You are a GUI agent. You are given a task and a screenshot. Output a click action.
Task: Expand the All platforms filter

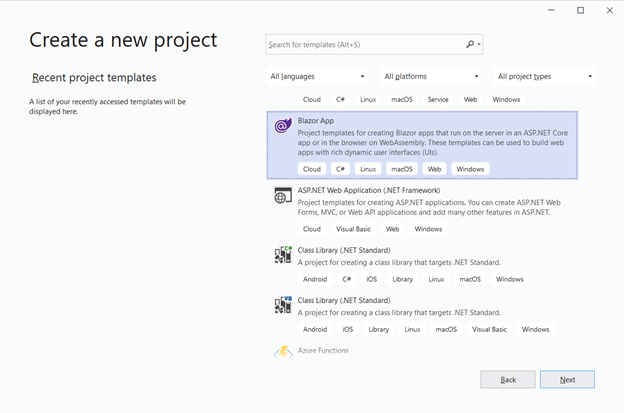coord(431,76)
